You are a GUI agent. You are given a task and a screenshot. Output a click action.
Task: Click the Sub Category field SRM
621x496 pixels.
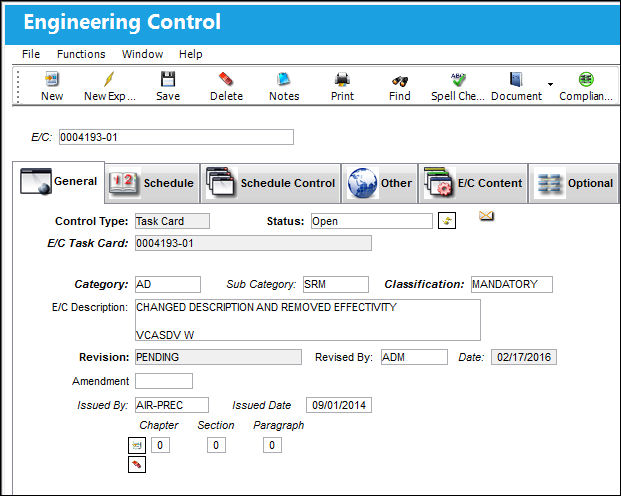point(335,284)
